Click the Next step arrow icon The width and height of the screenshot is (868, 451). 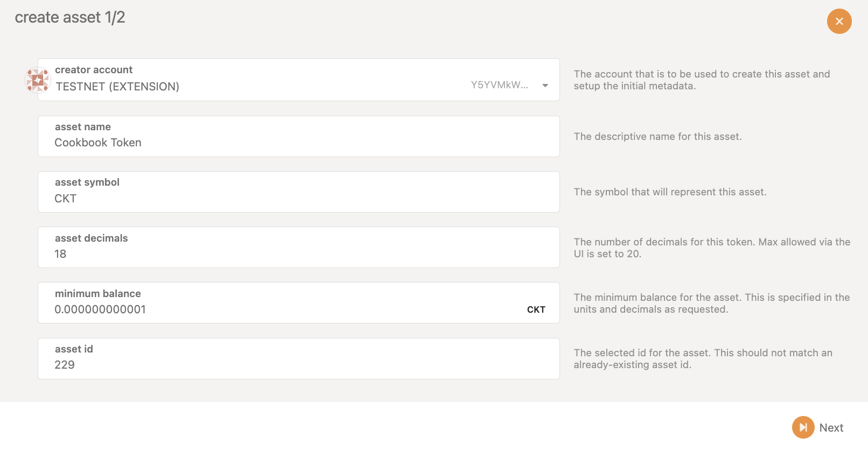coord(803,427)
